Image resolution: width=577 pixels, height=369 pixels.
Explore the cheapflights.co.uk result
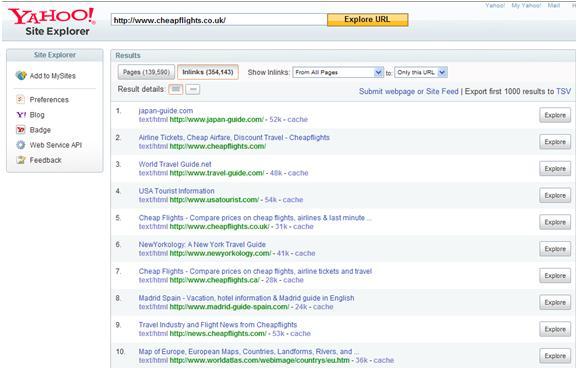point(555,222)
